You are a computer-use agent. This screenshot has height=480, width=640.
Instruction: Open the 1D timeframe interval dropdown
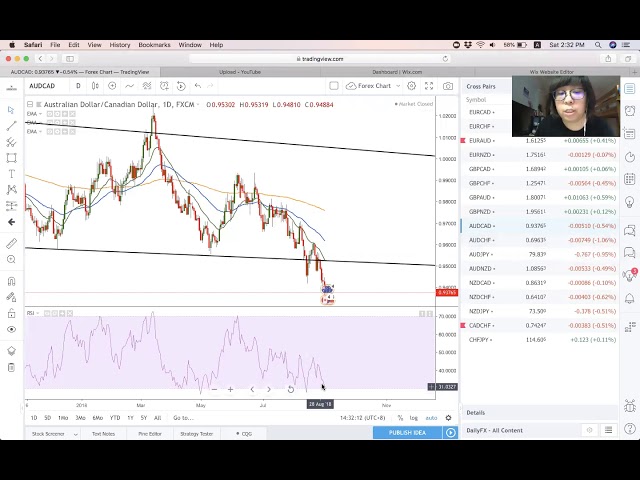coord(78,86)
